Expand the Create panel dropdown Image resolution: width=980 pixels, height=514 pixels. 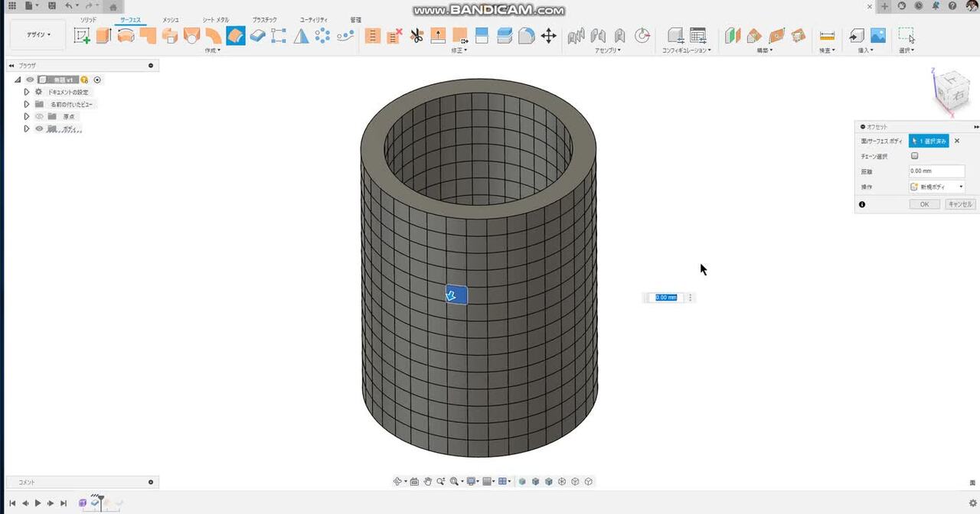tap(212, 50)
